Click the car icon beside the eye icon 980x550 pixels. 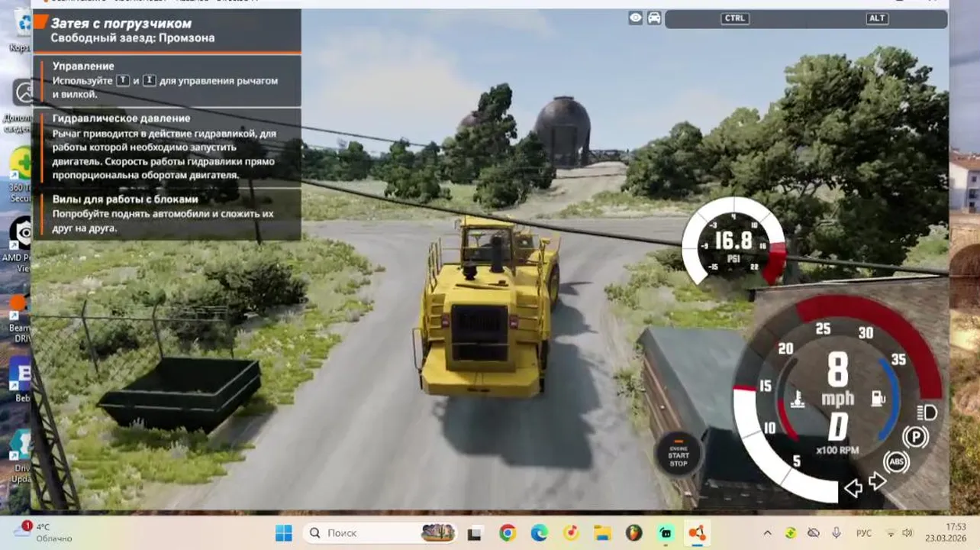coord(654,18)
